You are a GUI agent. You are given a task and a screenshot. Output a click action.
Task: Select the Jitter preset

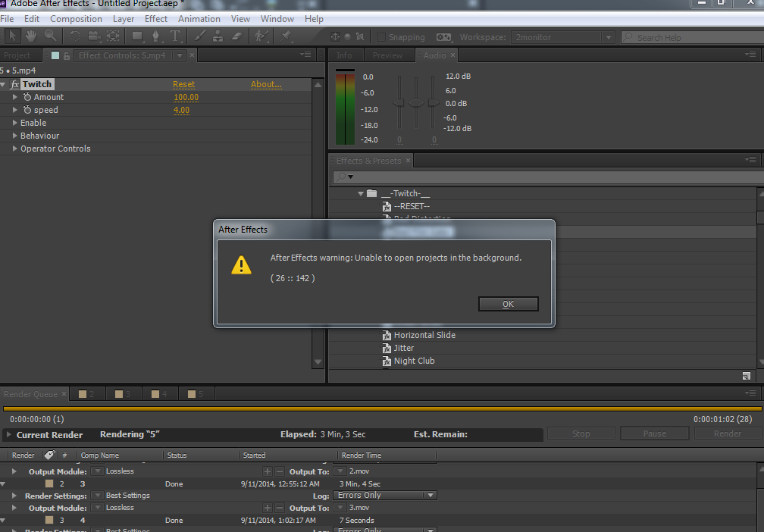click(x=403, y=348)
